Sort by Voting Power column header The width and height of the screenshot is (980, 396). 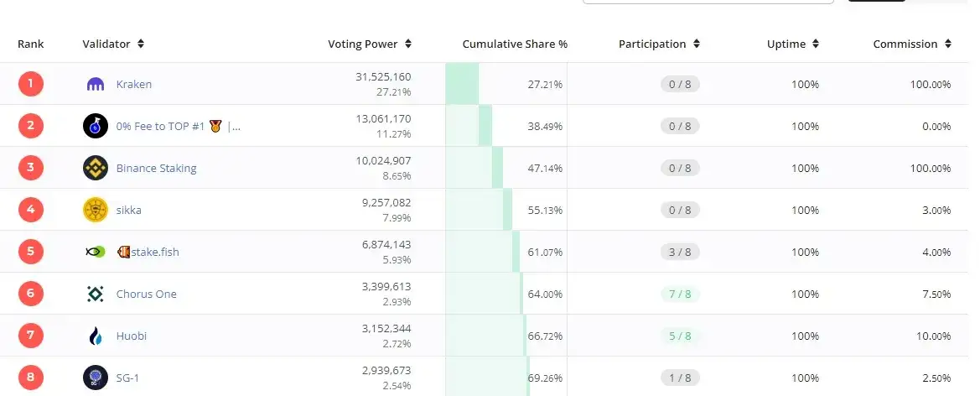point(370,44)
